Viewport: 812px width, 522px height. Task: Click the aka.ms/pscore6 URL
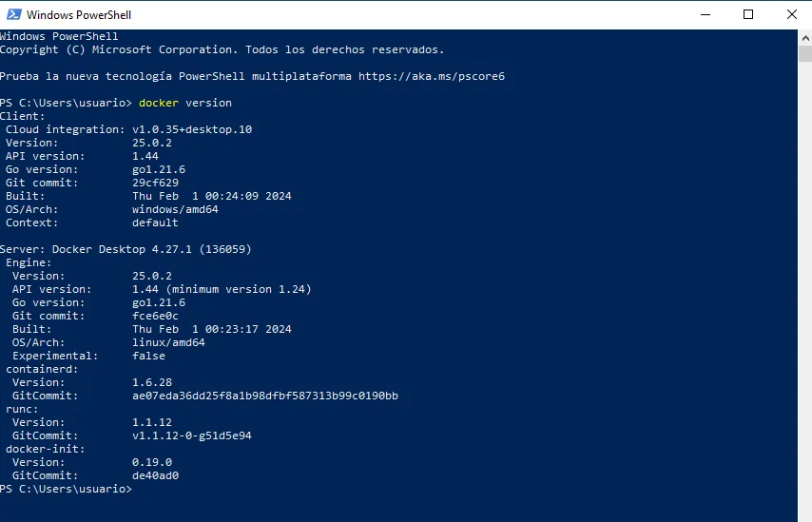coord(431,76)
